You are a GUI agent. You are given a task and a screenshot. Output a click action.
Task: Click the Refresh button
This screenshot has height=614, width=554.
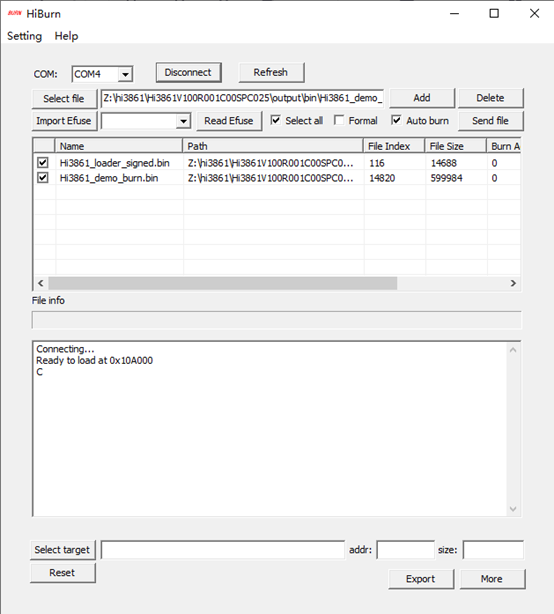(x=271, y=72)
